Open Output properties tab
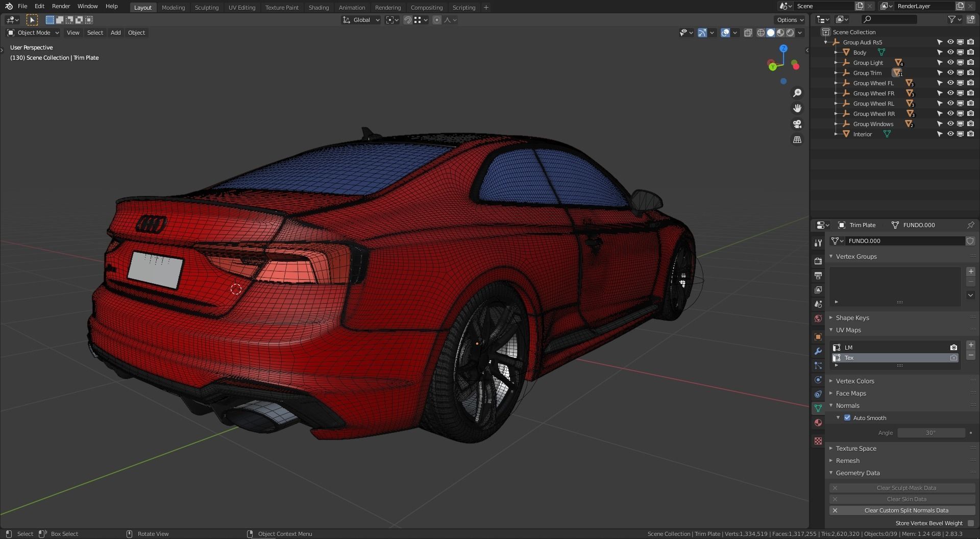The image size is (980, 539). [x=818, y=276]
